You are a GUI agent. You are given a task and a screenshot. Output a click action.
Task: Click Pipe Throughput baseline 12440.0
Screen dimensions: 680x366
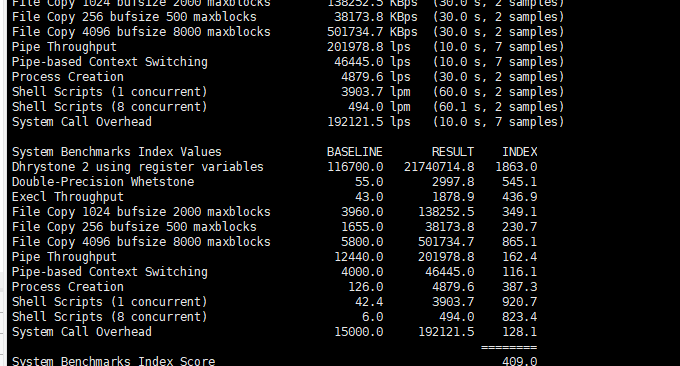tap(358, 257)
